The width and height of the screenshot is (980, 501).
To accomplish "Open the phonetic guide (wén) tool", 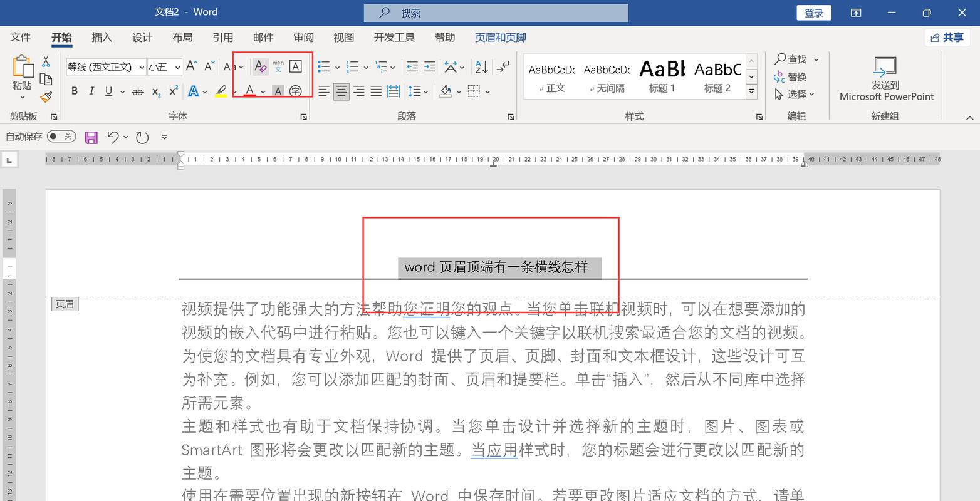I will pos(278,66).
